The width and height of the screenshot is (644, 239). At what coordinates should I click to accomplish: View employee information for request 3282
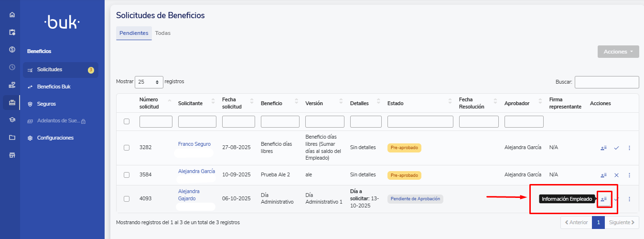tap(603, 148)
